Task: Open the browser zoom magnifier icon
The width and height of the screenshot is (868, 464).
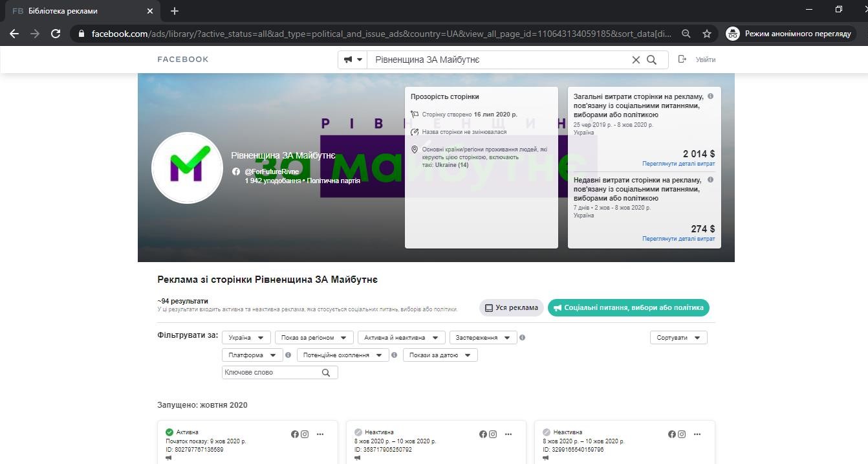Action: coord(686,34)
